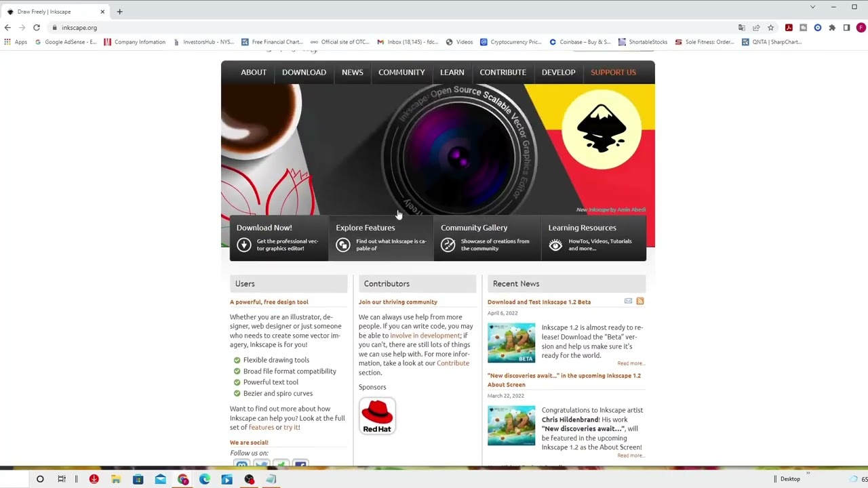Click the Community Gallery icon
Viewport: 868px width, 488px height.
pos(448,245)
